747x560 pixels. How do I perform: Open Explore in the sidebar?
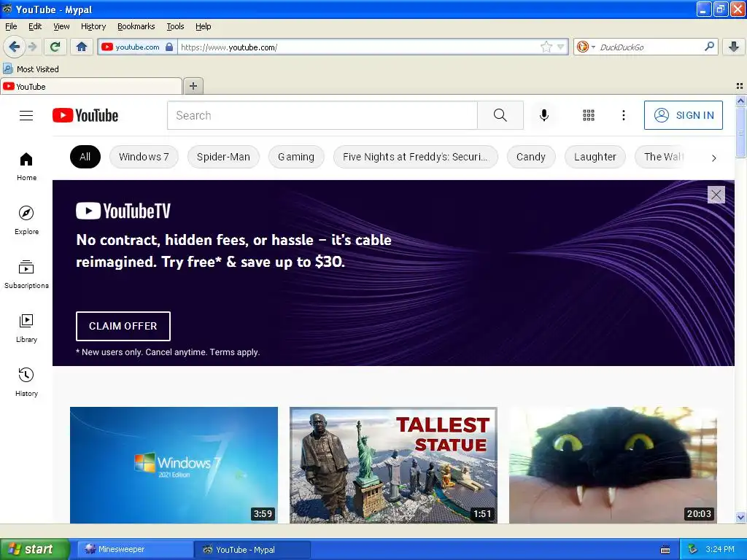[x=26, y=220]
